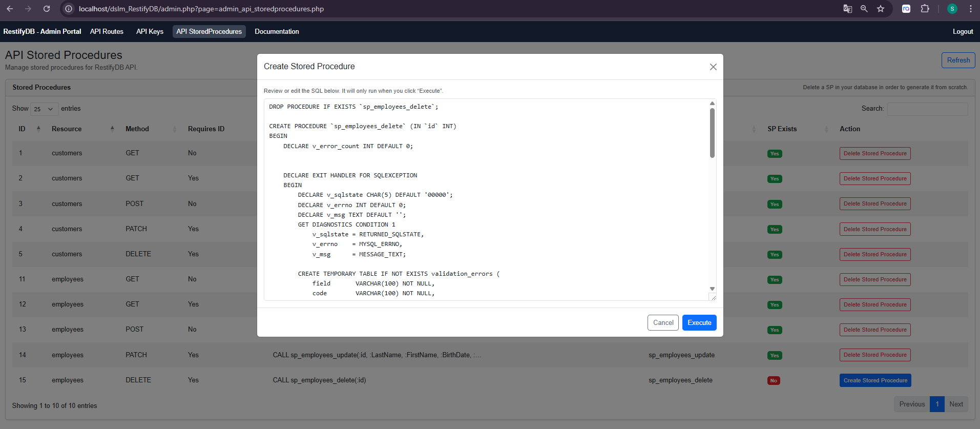Click the translate page icon
980x429 pixels.
(848, 9)
